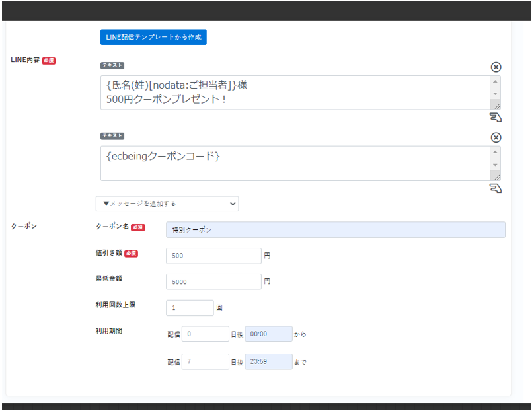Remove the first text message block

496,67
